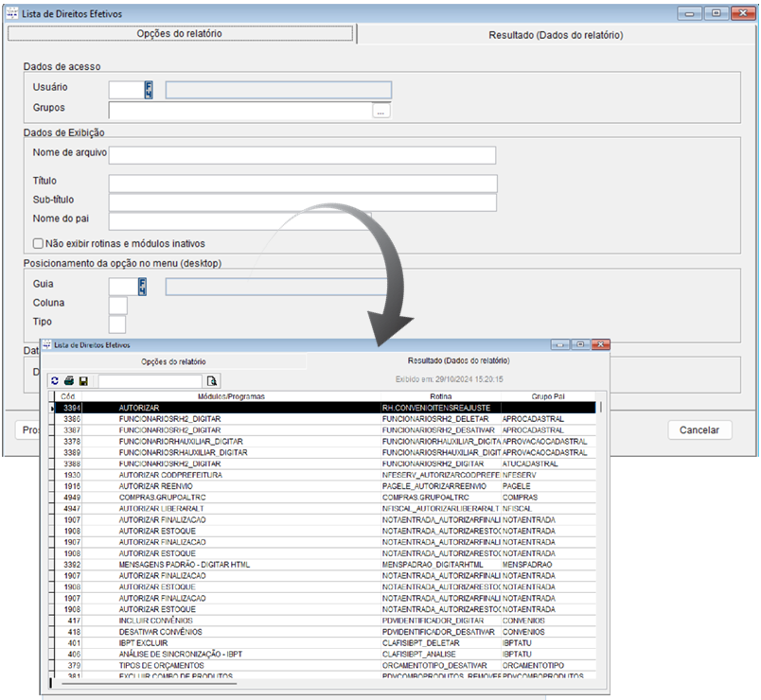
Task: Click the F4 lookup icon next to Usuário
Action: (149, 90)
